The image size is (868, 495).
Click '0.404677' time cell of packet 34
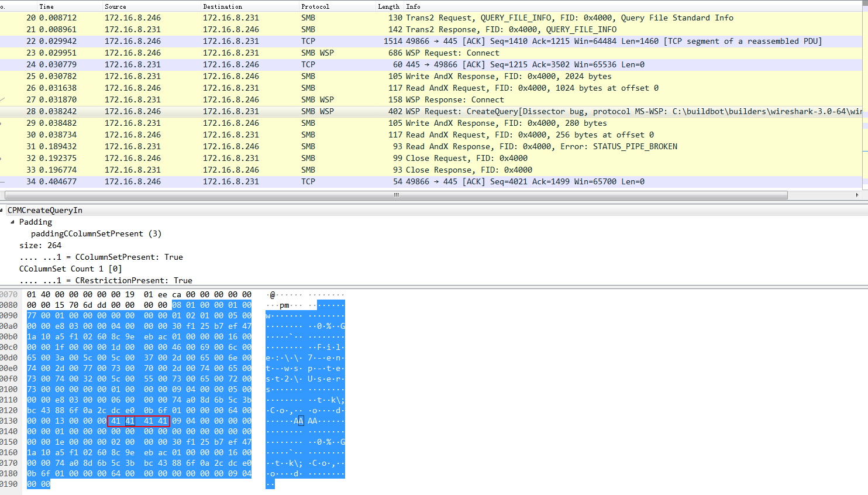tap(58, 181)
